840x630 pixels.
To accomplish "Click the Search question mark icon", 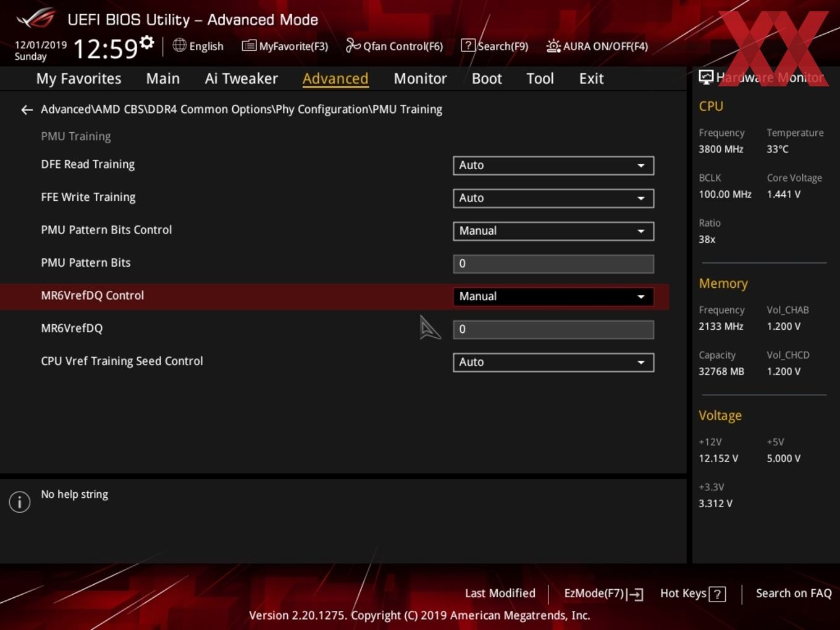I will click(468, 45).
